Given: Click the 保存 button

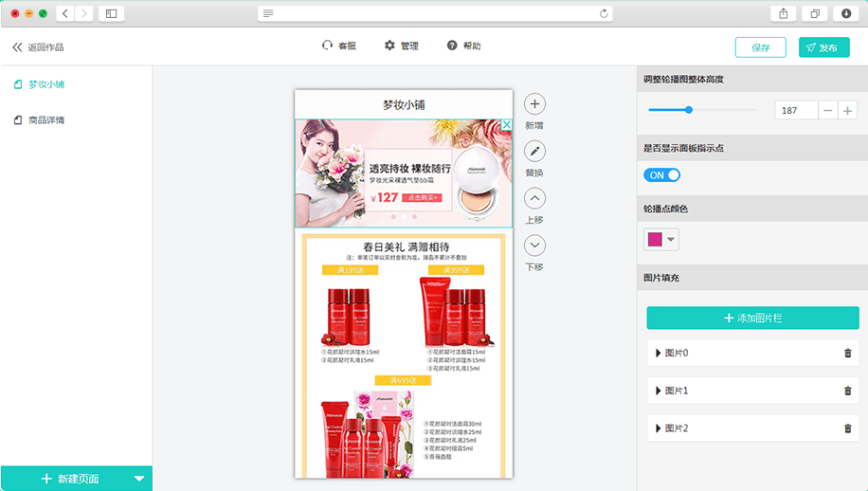Looking at the screenshot, I should [x=760, y=47].
